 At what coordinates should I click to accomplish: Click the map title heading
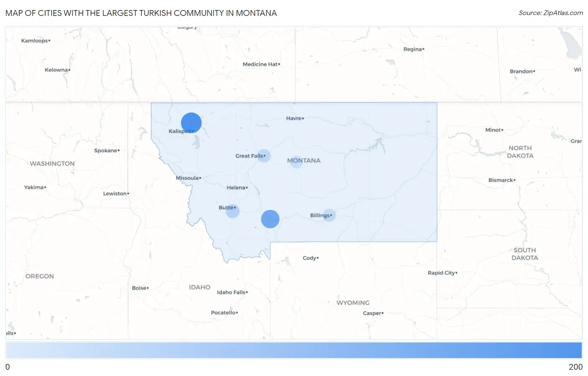pyautogui.click(x=141, y=13)
